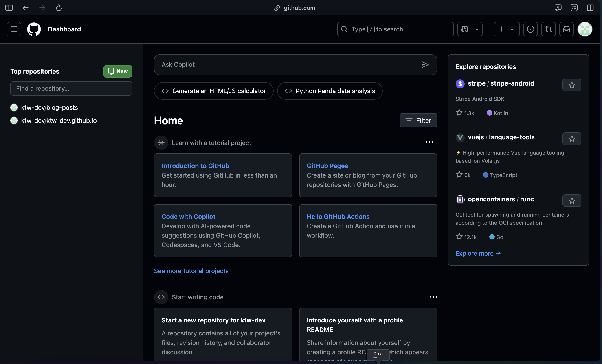The image size is (602, 364).
Task: Toggle the browser split view icon
Action: click(x=590, y=8)
